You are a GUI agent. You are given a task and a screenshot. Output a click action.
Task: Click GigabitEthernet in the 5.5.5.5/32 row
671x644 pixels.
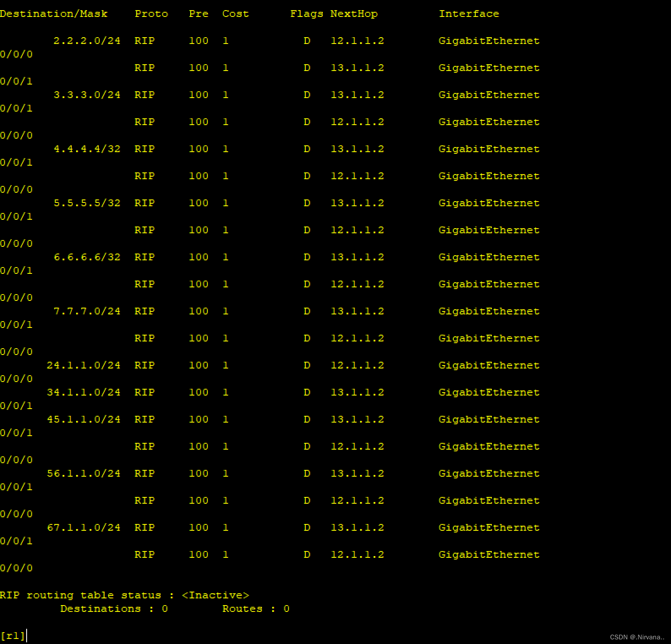489,203
